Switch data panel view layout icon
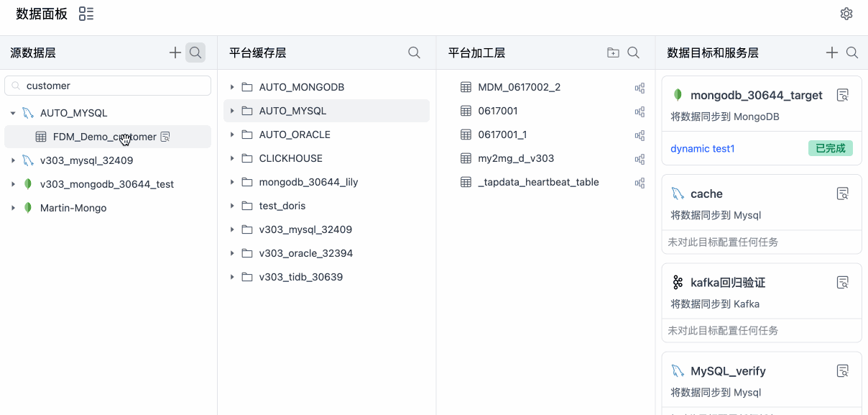Viewport: 868px width, 415px height. click(x=86, y=14)
